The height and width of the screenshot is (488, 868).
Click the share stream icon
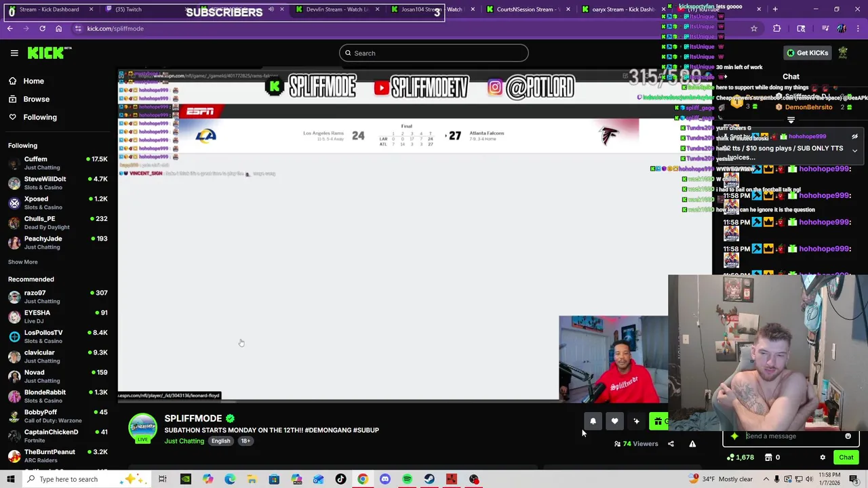671,444
